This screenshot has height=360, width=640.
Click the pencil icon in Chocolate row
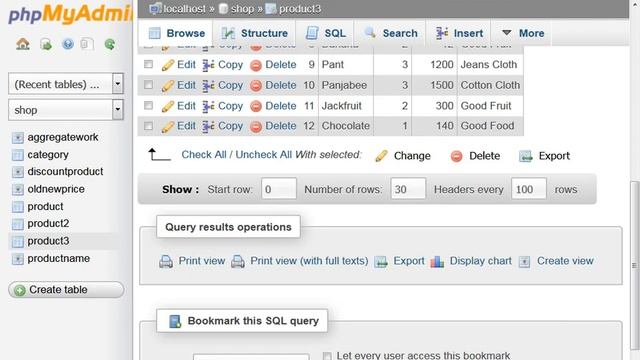point(167,127)
